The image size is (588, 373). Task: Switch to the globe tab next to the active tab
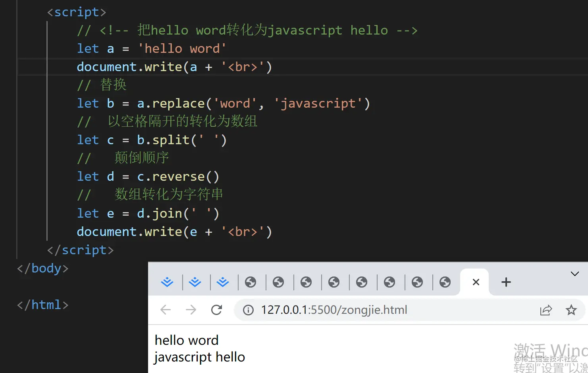pyautogui.click(x=445, y=282)
